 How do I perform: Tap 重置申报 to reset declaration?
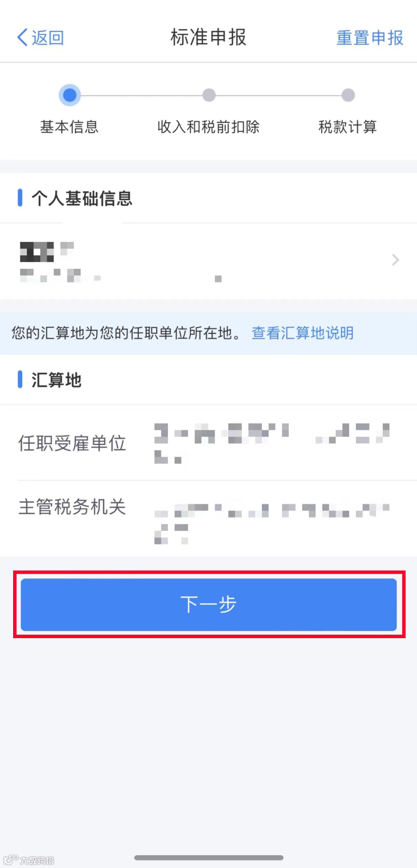370,38
